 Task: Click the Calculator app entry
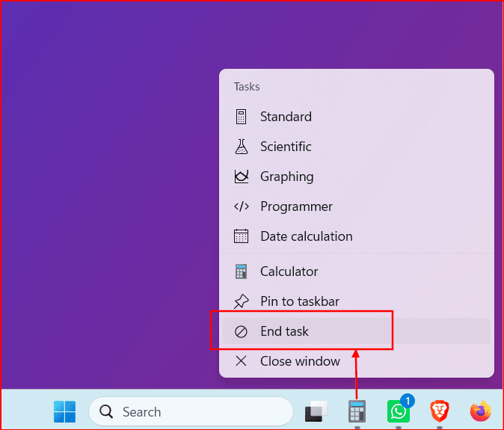click(x=357, y=271)
